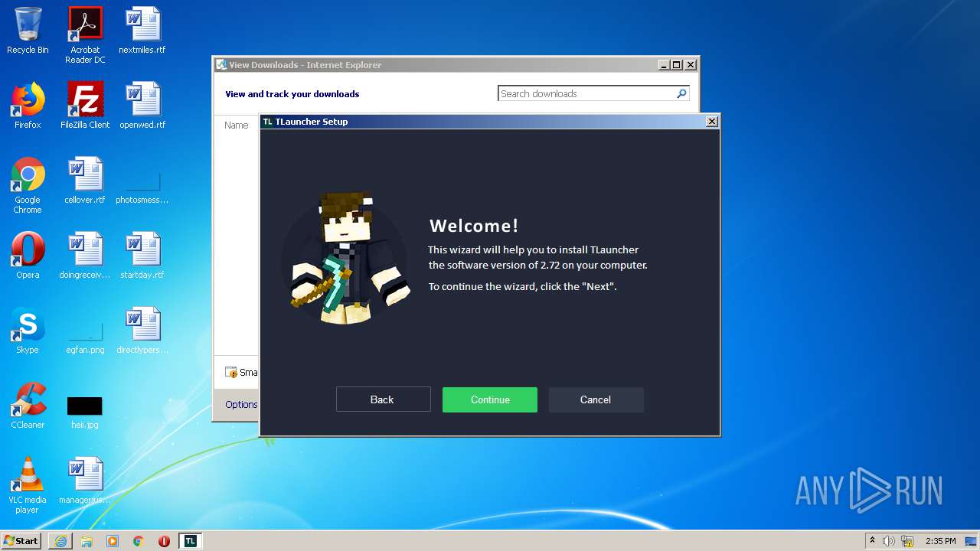Click Cancel in the TLauncher Setup wizard
This screenshot has height=551, width=980.
(596, 399)
